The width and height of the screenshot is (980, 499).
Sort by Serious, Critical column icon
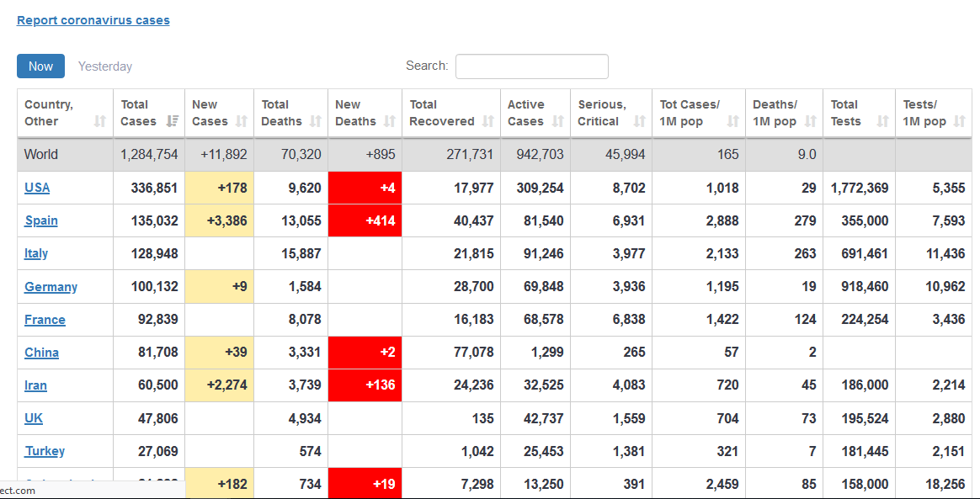point(640,121)
